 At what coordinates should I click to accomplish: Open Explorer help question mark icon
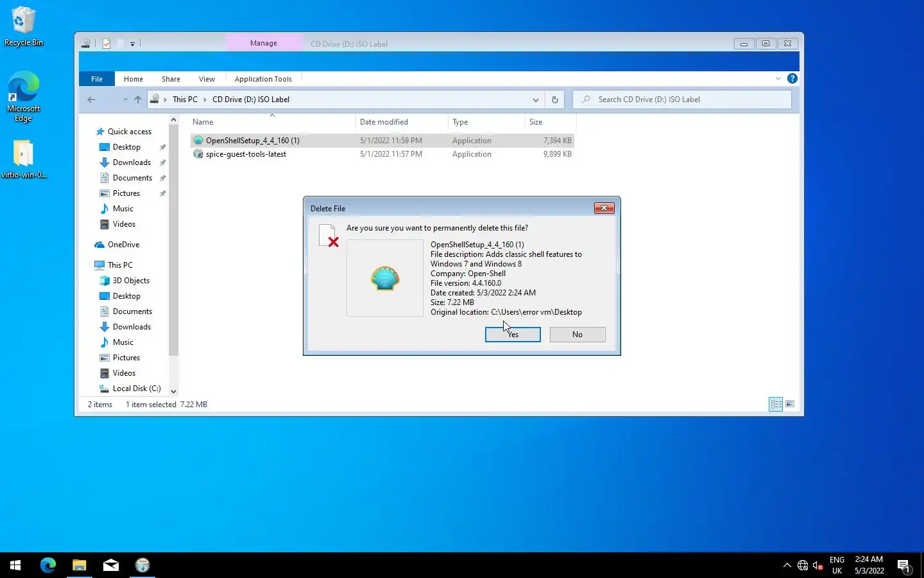792,78
